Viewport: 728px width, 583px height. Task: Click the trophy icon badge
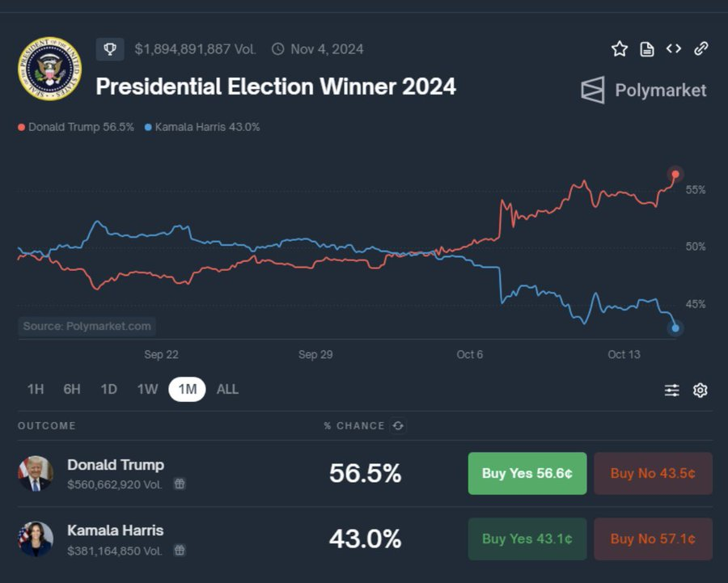point(110,49)
